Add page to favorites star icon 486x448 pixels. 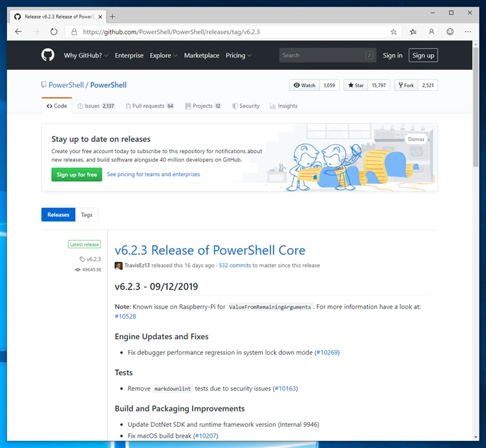[x=394, y=31]
